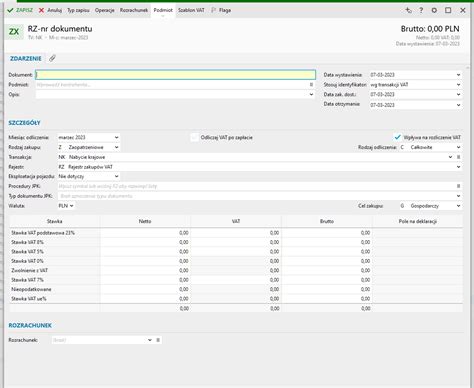Click Brutto cell for Stawka VAT 5%
474x388 pixels.
[x=327, y=251]
